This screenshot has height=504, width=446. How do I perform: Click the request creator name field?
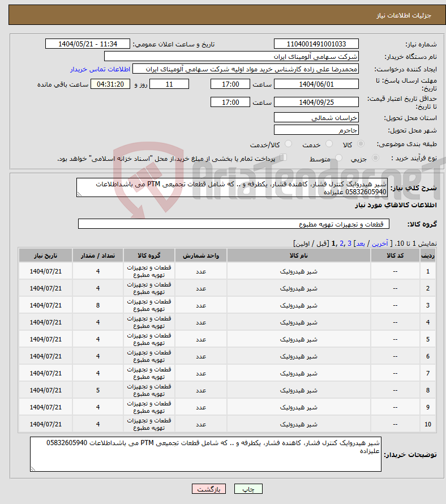(246, 69)
